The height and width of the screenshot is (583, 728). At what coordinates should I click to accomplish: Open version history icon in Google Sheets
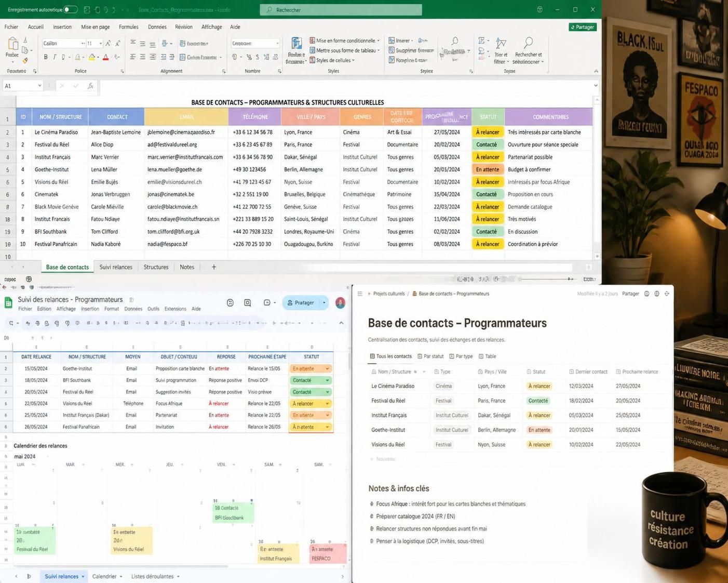click(x=230, y=302)
